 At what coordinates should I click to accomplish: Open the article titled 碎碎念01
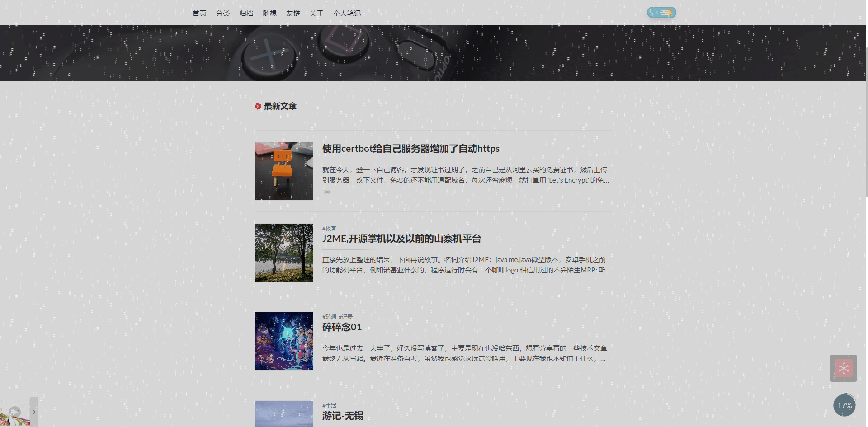point(342,327)
